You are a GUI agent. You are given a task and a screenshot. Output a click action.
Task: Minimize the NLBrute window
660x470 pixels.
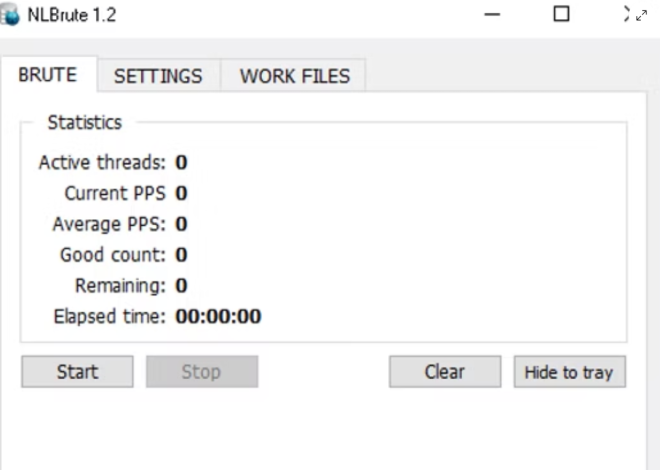(x=490, y=15)
